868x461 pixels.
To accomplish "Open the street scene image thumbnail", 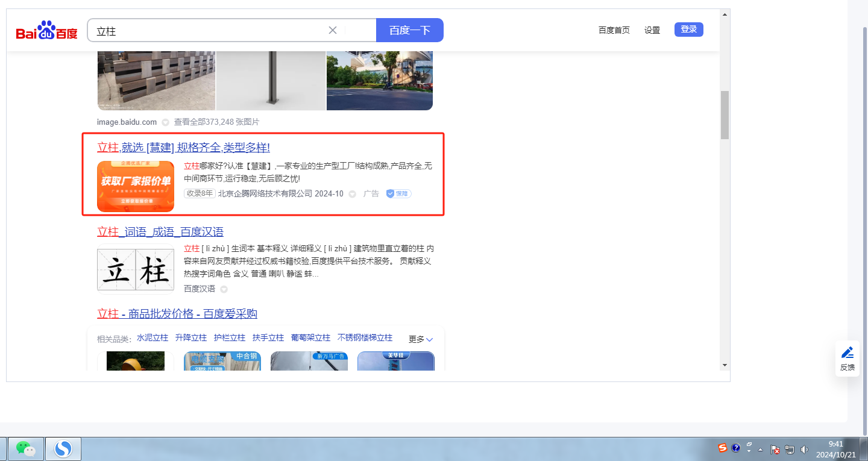I will coord(380,81).
